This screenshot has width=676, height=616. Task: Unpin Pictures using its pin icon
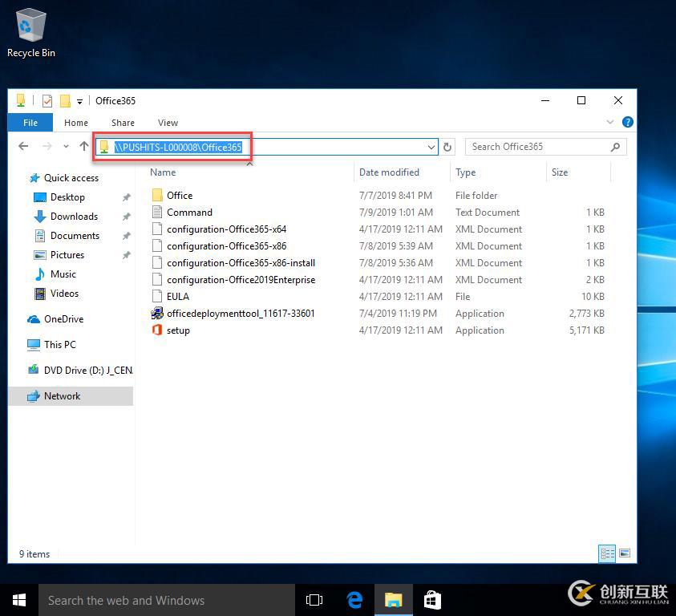127,255
